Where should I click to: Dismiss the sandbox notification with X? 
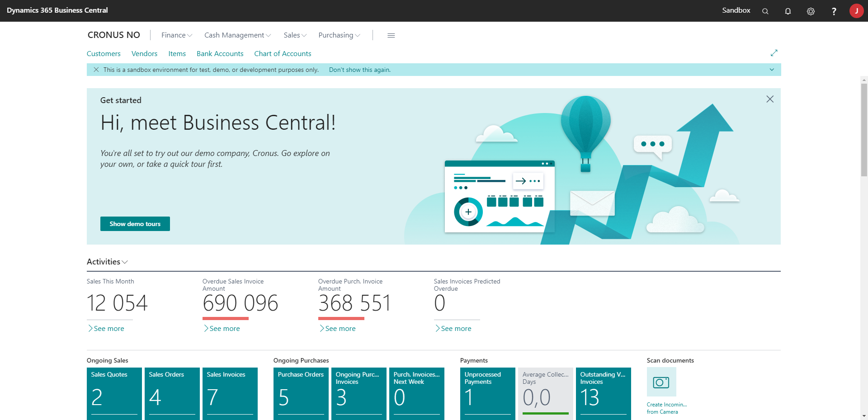[96, 70]
